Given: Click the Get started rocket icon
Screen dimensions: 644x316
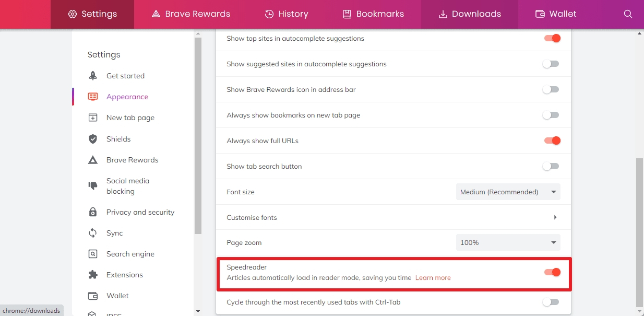Looking at the screenshot, I should click(x=93, y=76).
